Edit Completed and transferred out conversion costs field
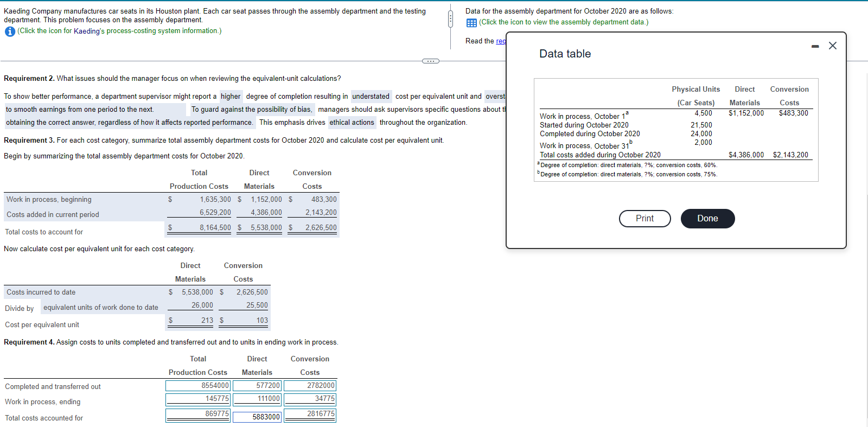The width and height of the screenshot is (868, 427). (310, 386)
